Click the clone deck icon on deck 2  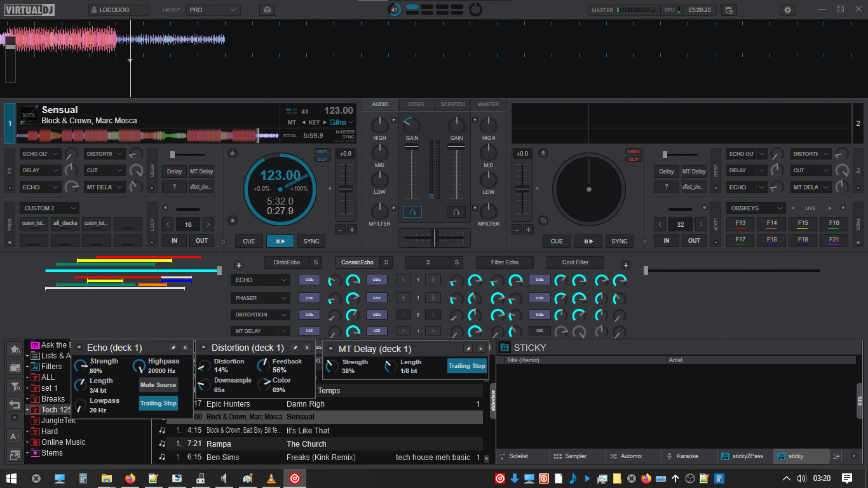543,220
